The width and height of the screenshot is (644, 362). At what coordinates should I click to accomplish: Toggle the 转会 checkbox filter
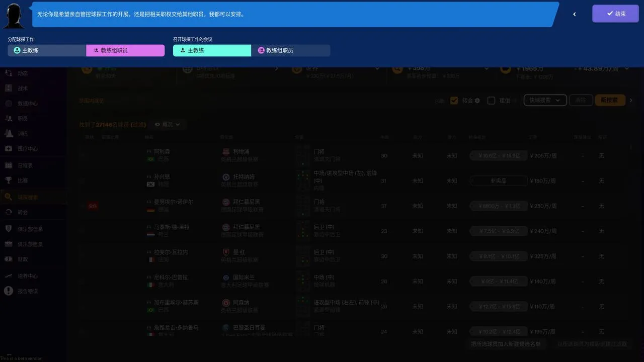[454, 101]
